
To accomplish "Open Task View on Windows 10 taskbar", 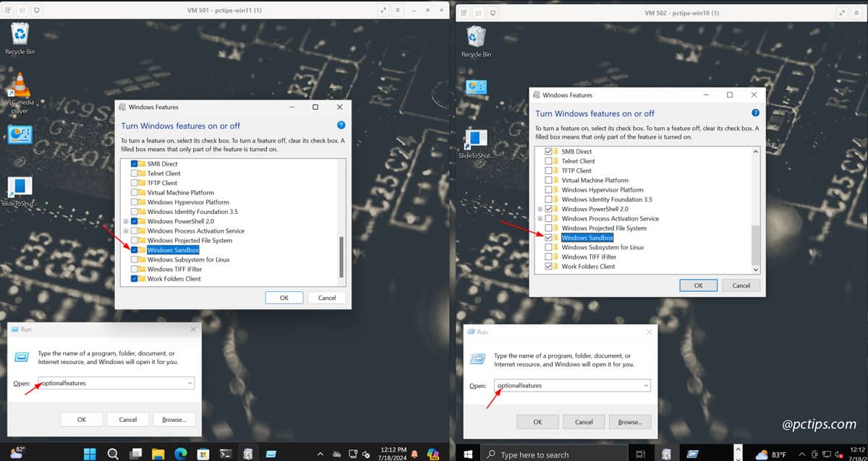I will tap(640, 454).
